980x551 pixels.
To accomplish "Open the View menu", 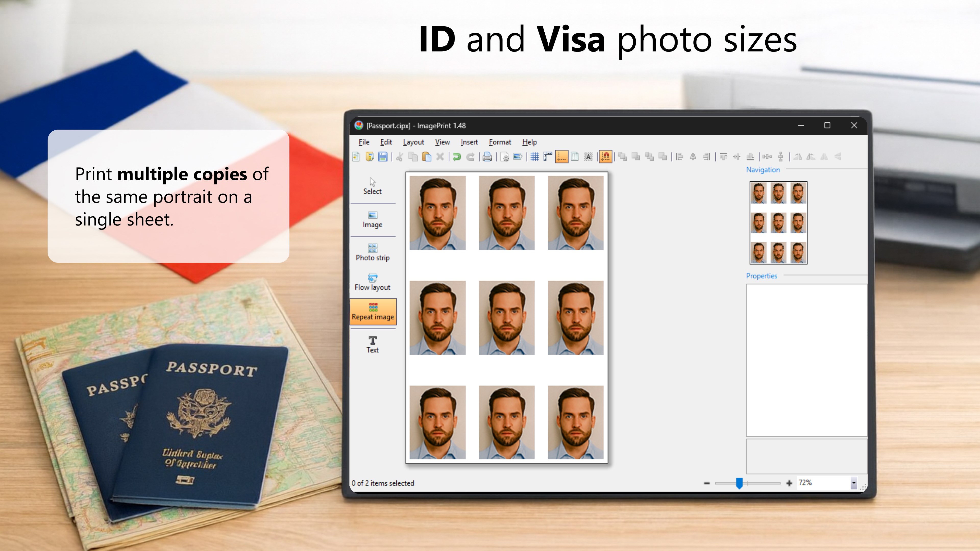I will coord(443,142).
